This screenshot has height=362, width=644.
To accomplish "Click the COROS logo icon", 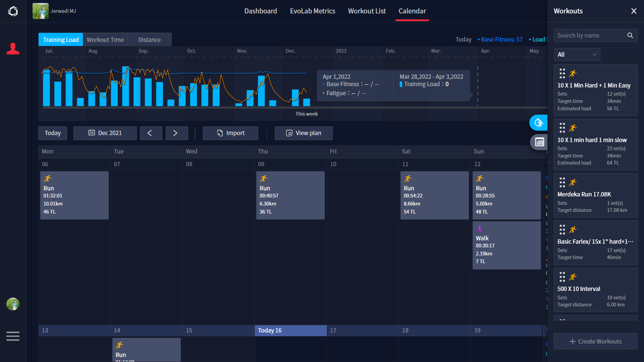I will point(13,11).
